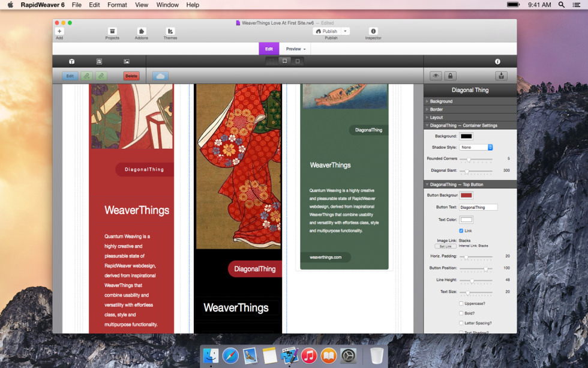Open iBooks from the dock
Image resolution: width=588 pixels, height=368 pixels.
coord(329,355)
